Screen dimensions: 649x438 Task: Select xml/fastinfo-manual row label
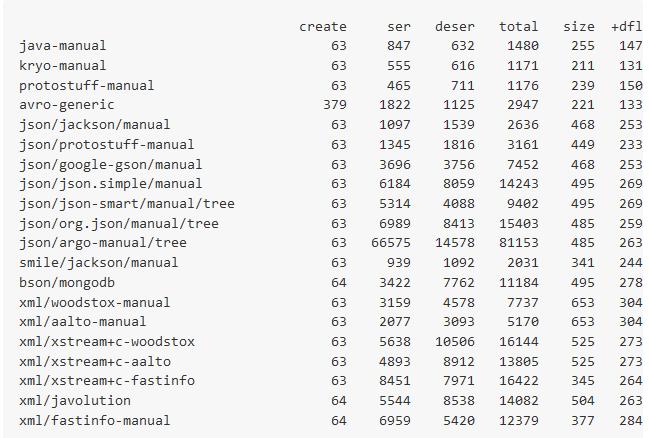94,420
